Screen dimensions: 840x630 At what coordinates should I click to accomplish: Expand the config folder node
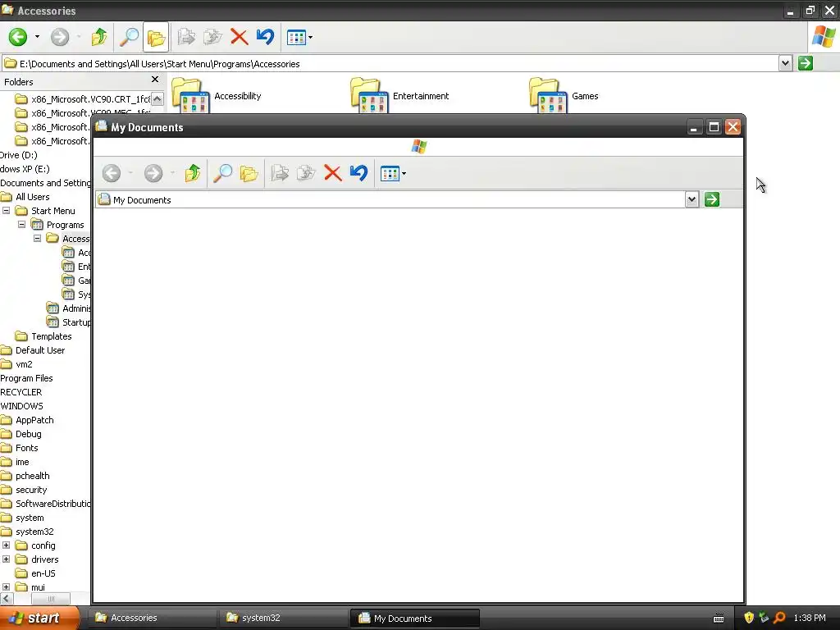(6, 546)
